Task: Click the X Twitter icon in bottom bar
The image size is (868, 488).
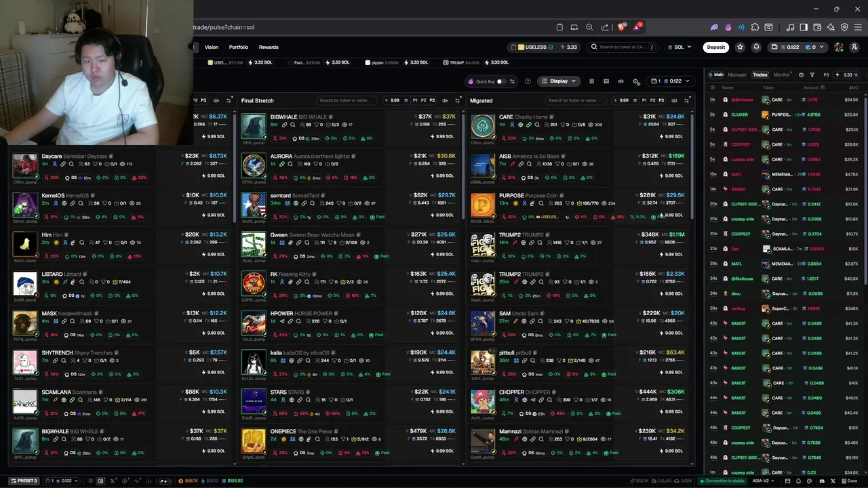Action: click(833, 481)
